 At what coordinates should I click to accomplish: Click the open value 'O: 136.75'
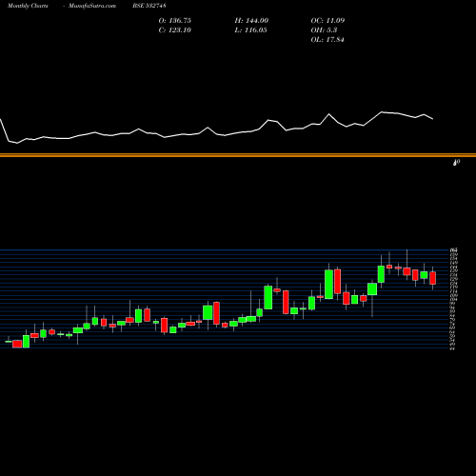(x=175, y=21)
